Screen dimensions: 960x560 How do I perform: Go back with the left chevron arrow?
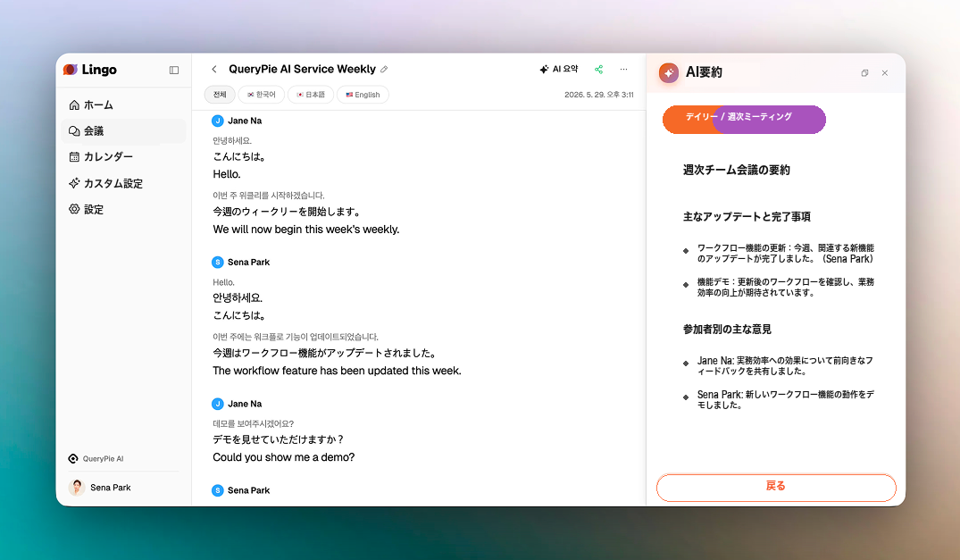(x=214, y=69)
